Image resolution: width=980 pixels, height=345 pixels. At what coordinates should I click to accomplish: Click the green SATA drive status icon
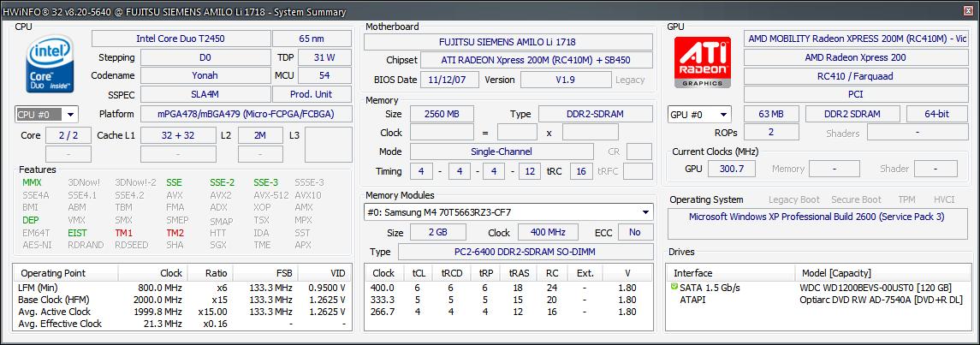674,288
